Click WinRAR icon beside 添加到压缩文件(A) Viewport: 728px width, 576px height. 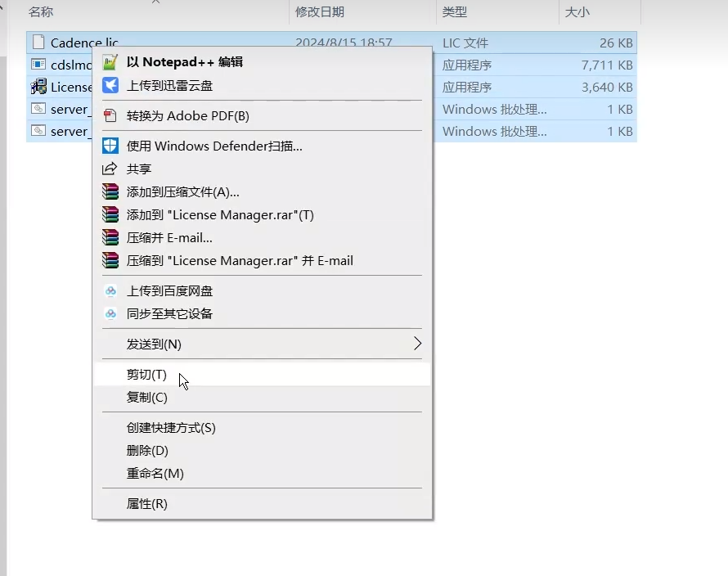pyautogui.click(x=110, y=191)
